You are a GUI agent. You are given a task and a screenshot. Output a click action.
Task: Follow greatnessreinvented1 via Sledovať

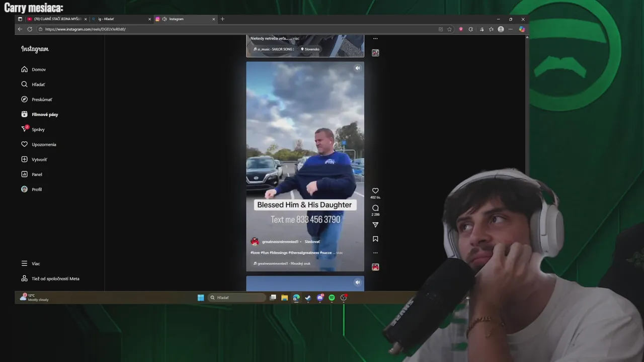tap(312, 242)
